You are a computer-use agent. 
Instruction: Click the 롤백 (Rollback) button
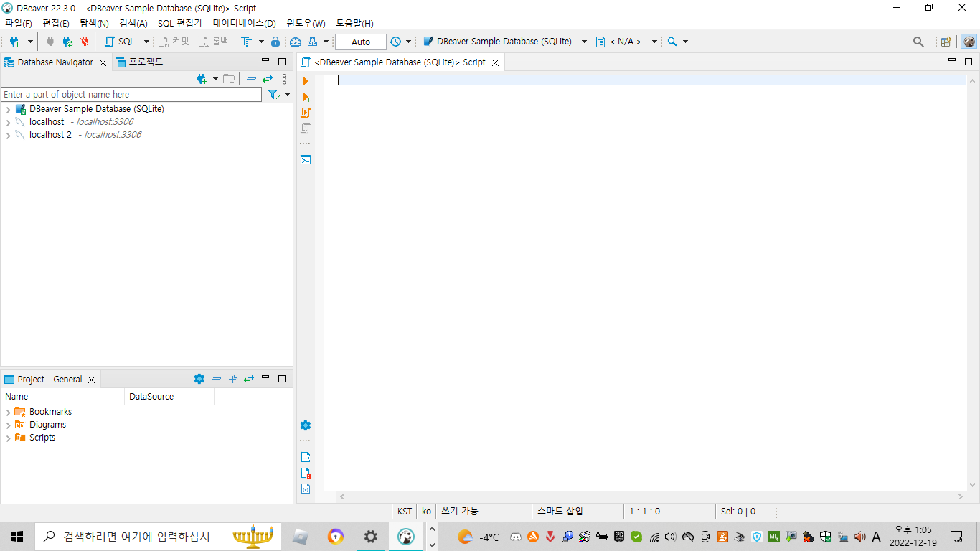213,42
